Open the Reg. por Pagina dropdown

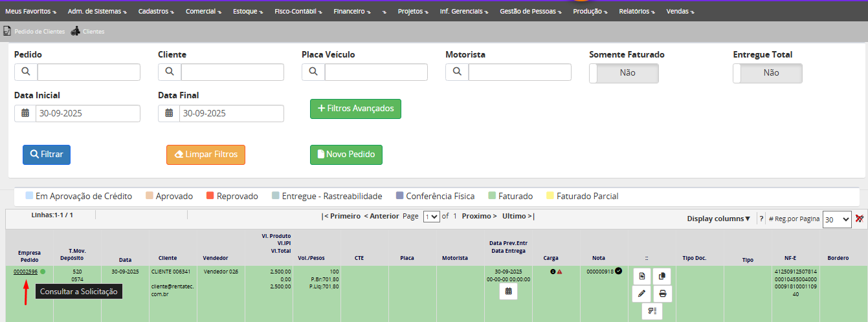pos(836,219)
